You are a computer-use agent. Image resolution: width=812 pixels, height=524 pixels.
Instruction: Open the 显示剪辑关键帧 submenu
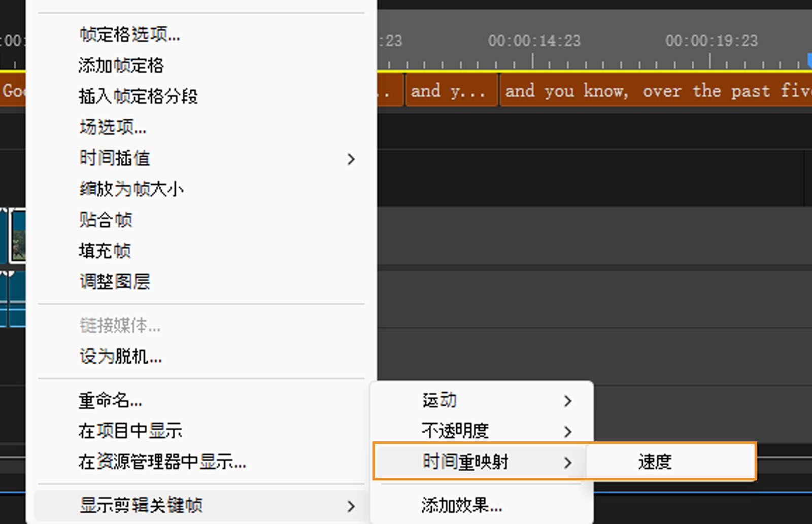coord(201,506)
